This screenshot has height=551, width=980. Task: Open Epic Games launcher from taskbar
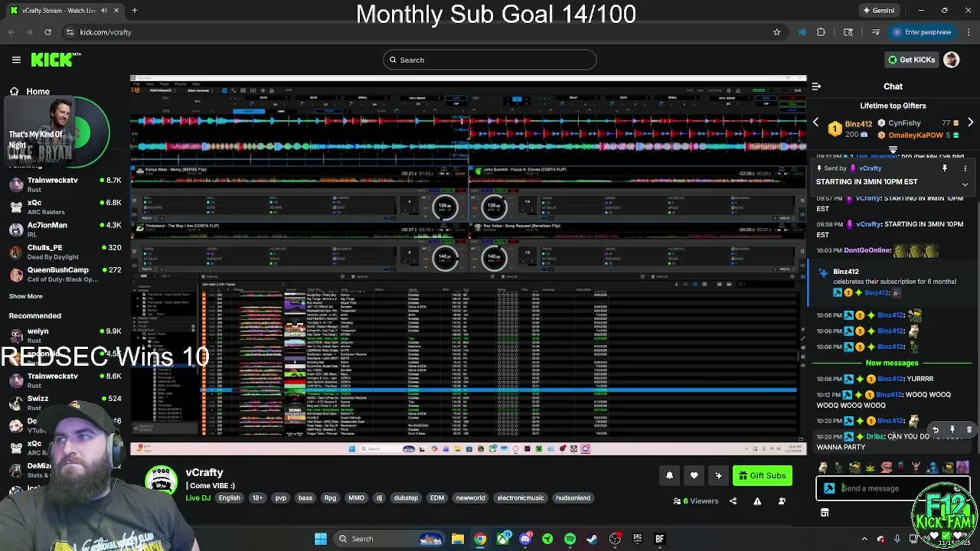point(637,539)
